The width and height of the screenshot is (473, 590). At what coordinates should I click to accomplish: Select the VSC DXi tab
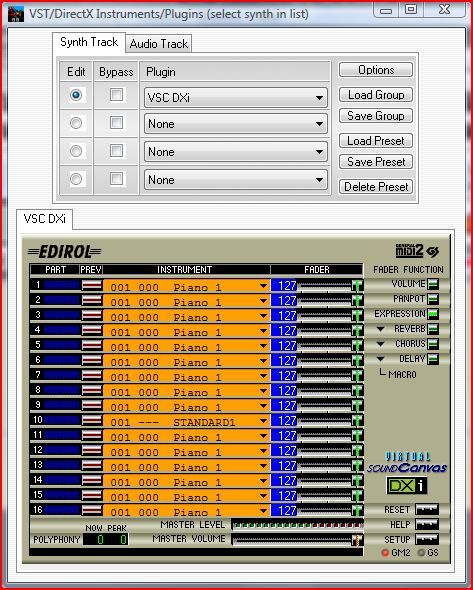pos(44,219)
